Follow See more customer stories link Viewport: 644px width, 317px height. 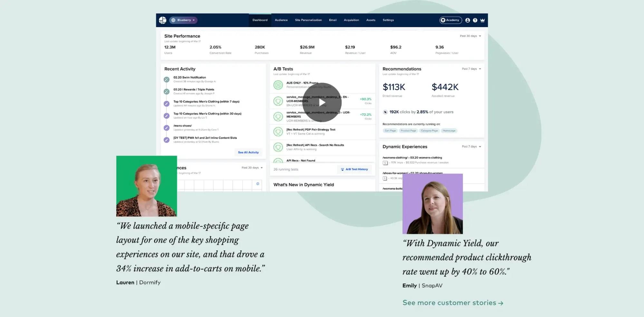[453, 303]
